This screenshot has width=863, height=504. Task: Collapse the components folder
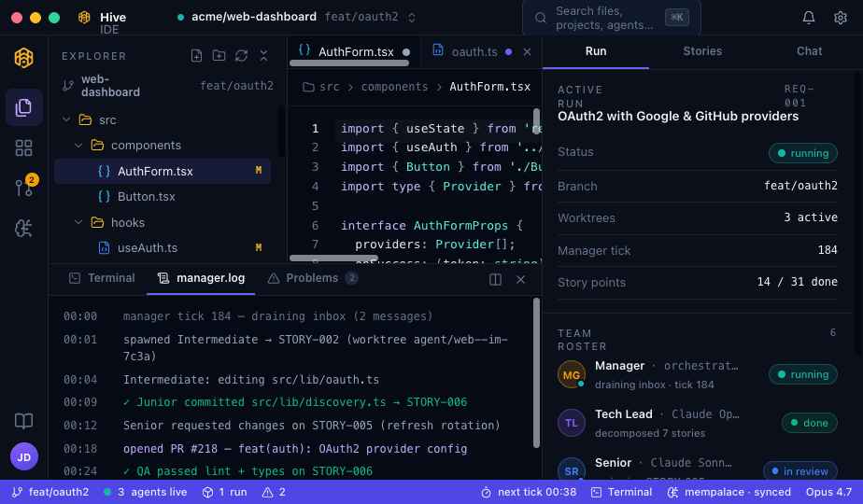click(x=78, y=146)
